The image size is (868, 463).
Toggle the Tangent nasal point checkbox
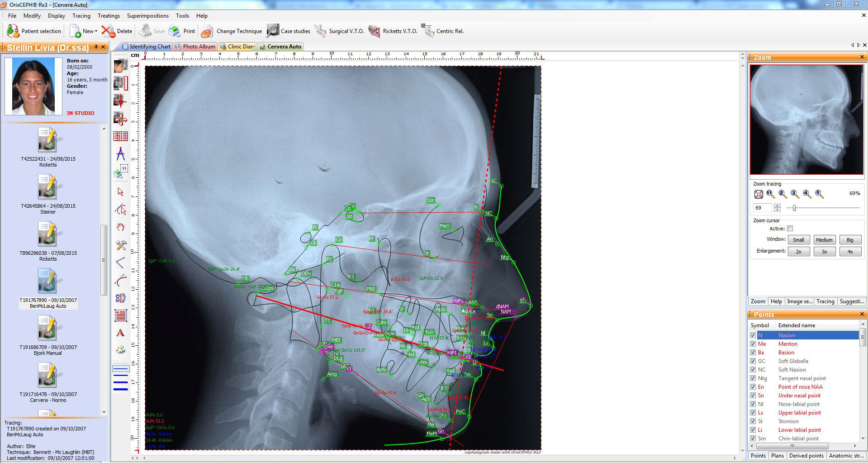[x=753, y=378]
